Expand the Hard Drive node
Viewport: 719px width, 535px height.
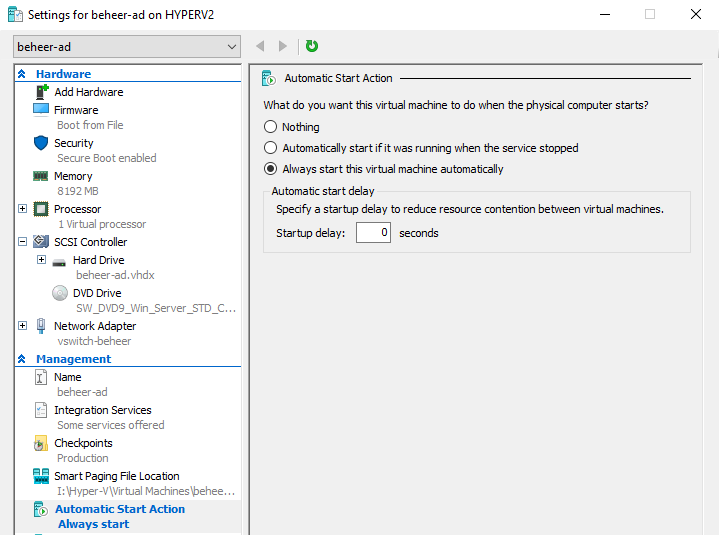point(41,259)
